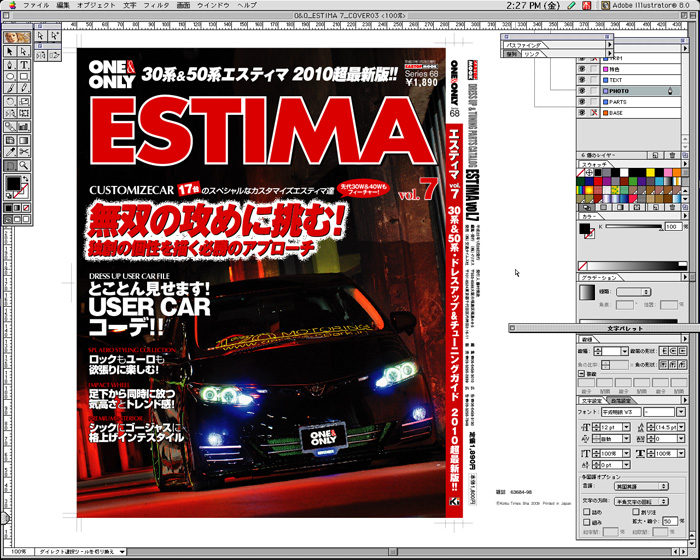Image resolution: width=700 pixels, height=560 pixels.
Task: Open the status bar tool info dropdown
Action: tap(121, 552)
